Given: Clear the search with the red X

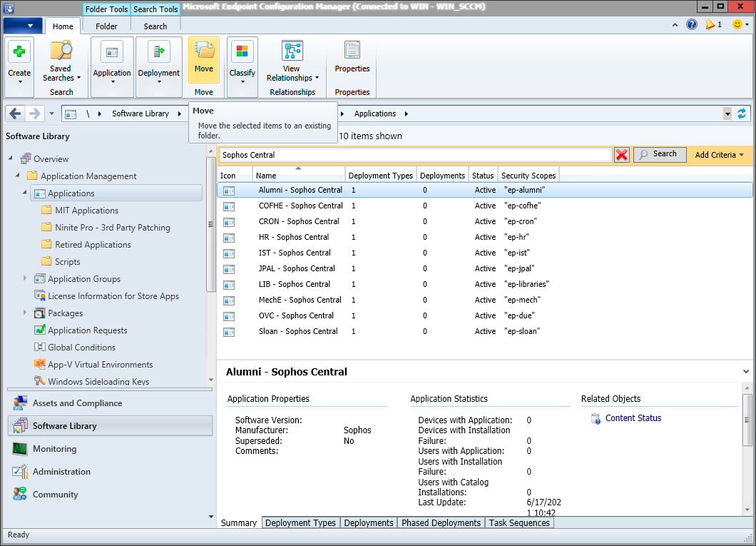Looking at the screenshot, I should coord(621,155).
